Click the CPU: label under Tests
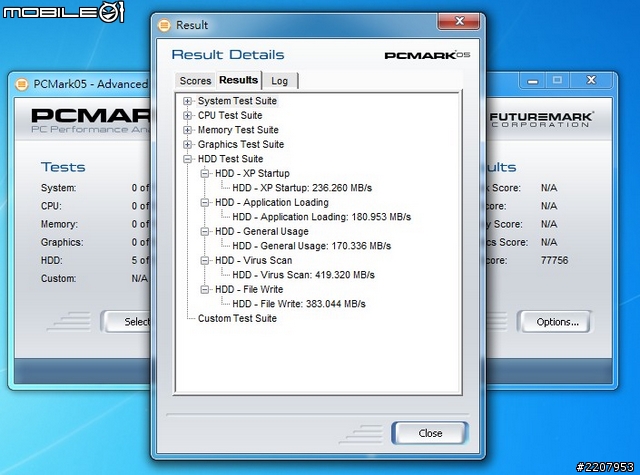This screenshot has width=640, height=475. pos(51,206)
